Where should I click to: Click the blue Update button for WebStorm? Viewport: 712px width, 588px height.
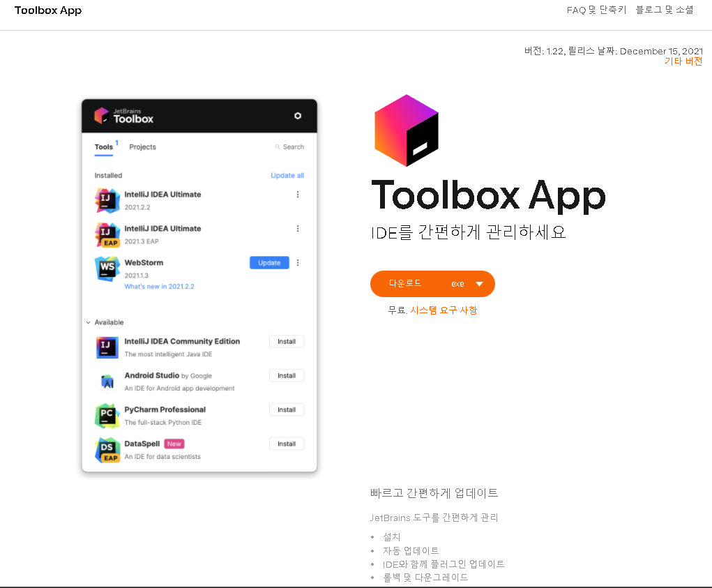point(269,263)
